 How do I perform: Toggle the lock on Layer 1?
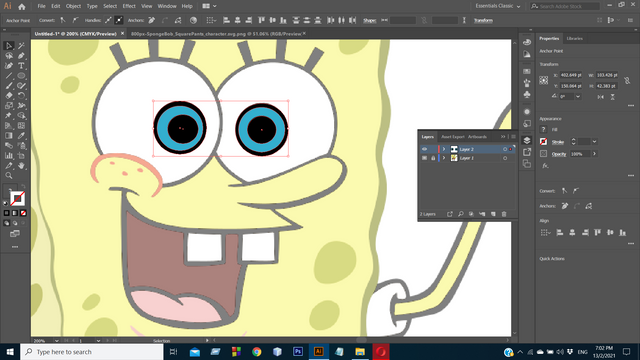point(433,158)
